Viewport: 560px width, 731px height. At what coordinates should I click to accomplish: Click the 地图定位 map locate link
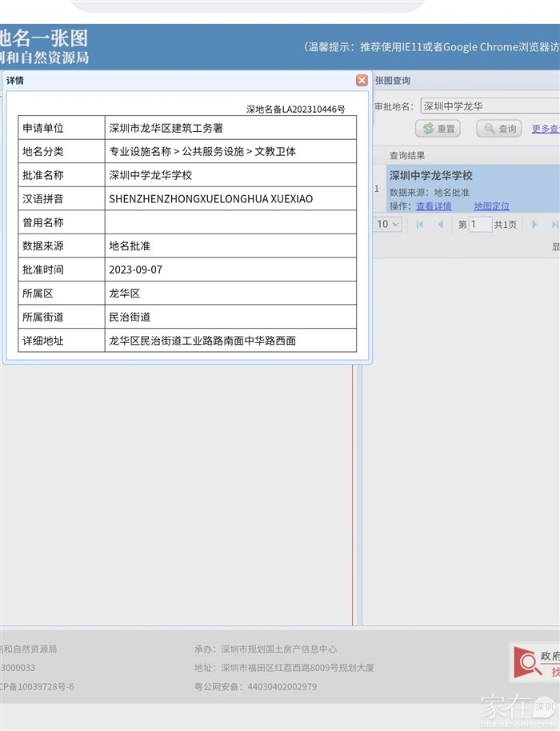pyautogui.click(x=491, y=206)
